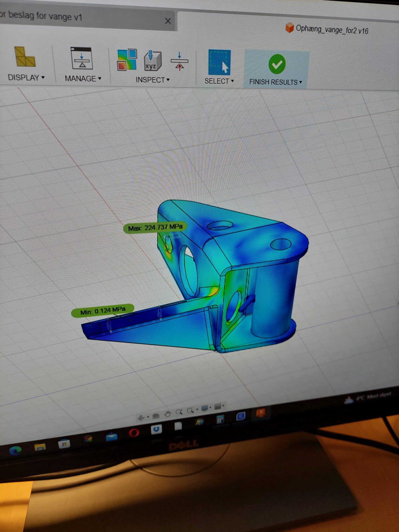Click the reaction forces arrows icon

point(179,61)
